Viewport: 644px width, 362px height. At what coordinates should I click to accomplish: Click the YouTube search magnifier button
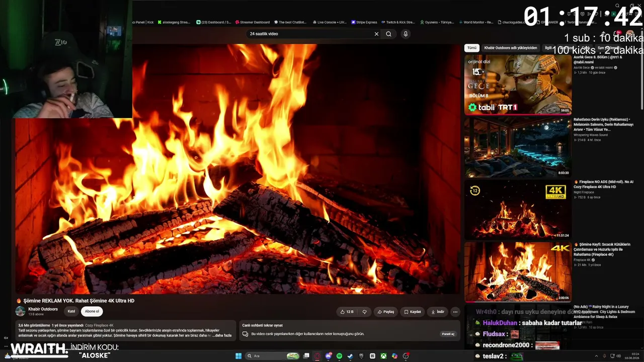tap(388, 34)
